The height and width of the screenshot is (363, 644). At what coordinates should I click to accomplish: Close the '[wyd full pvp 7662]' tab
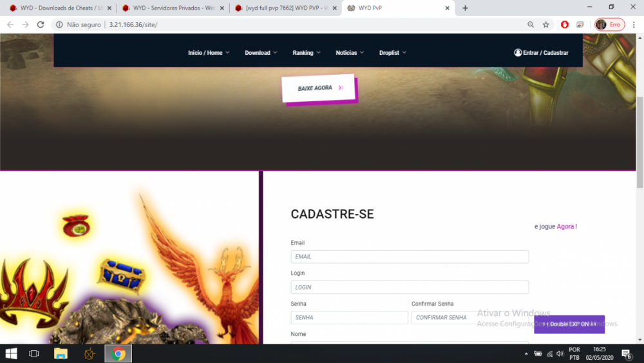(334, 8)
